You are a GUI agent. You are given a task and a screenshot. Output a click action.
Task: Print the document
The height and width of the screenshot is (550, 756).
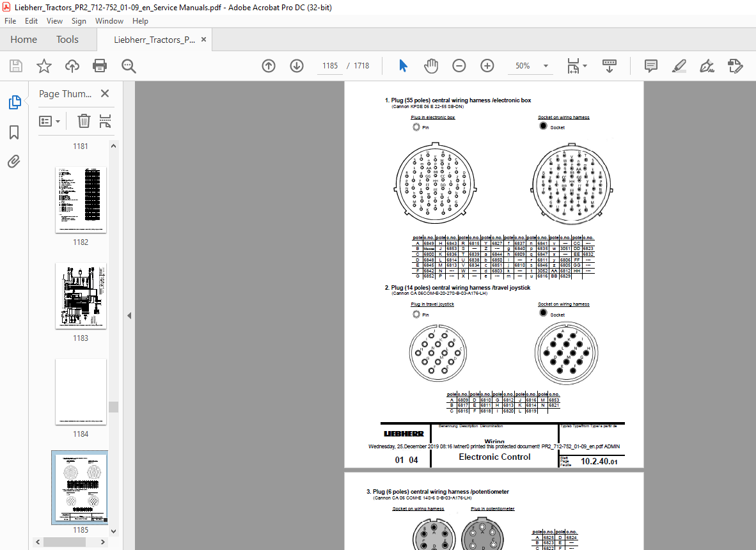coord(100,66)
